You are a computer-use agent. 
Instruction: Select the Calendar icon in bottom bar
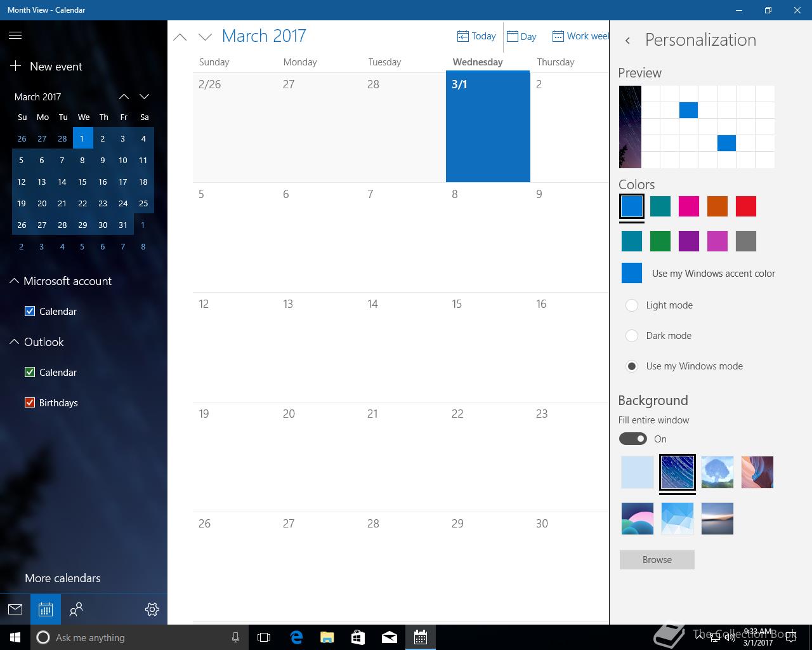point(46,609)
